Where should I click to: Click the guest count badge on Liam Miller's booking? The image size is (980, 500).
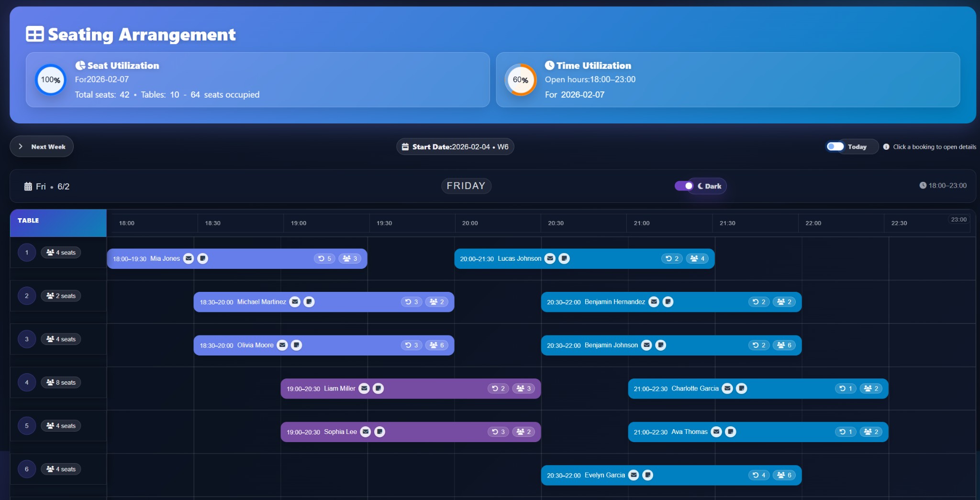[x=523, y=389]
